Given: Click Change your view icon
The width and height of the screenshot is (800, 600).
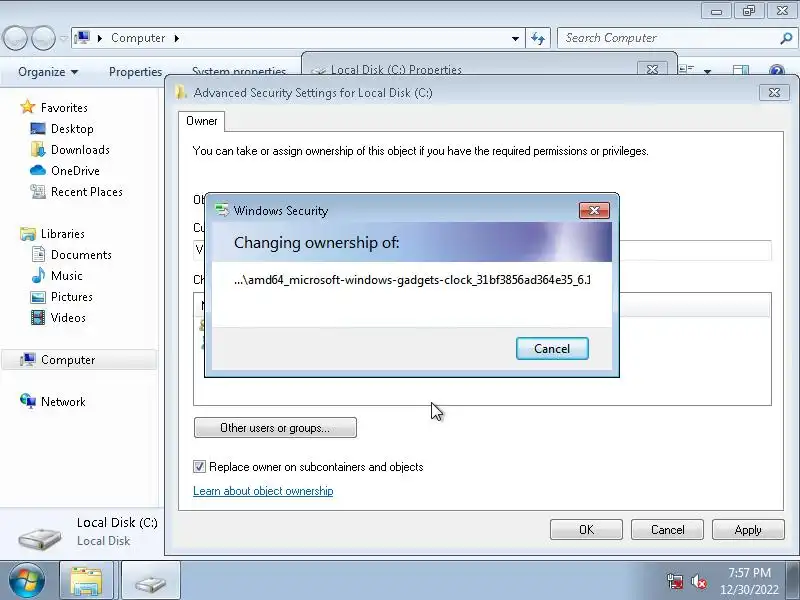Looking at the screenshot, I should pos(687,69).
